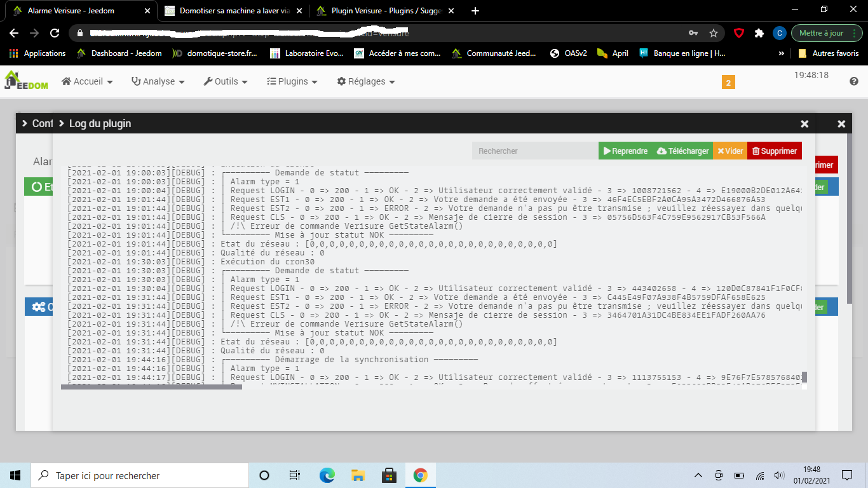The image size is (868, 488).
Task: Open the Extensions puzzle icon
Action: [759, 33]
